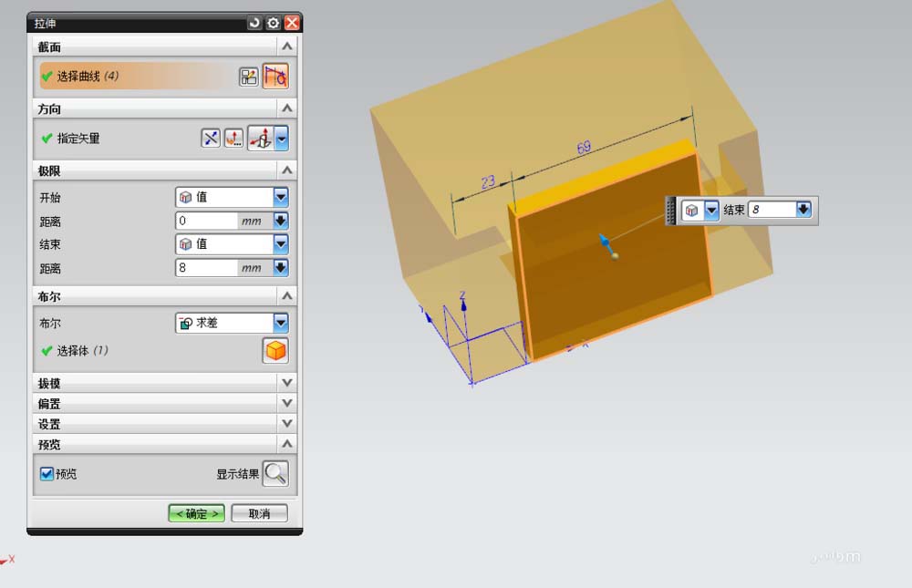912x588 pixels.
Task: Open the dialog options gear icon
Action: pos(273,22)
